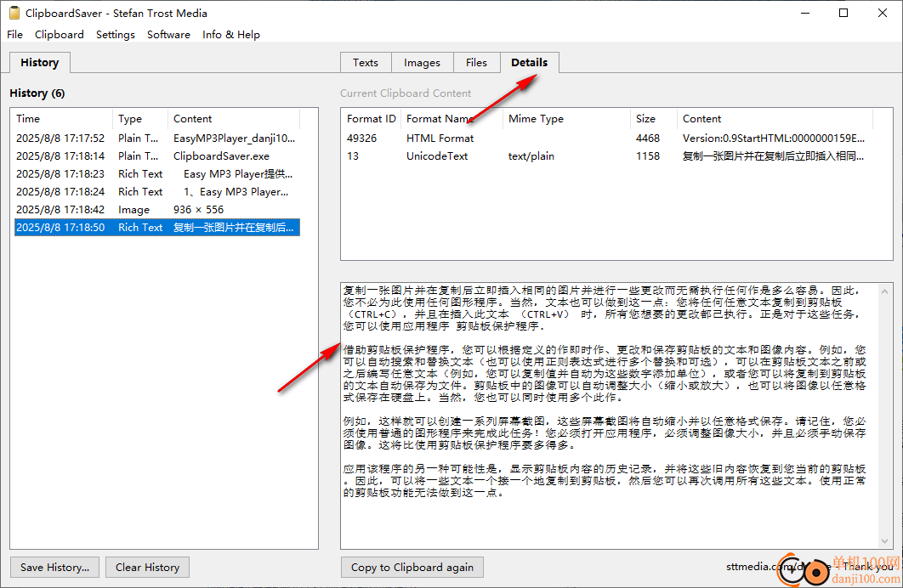Click the Format Name column header
The image size is (903, 588).
pyautogui.click(x=451, y=118)
